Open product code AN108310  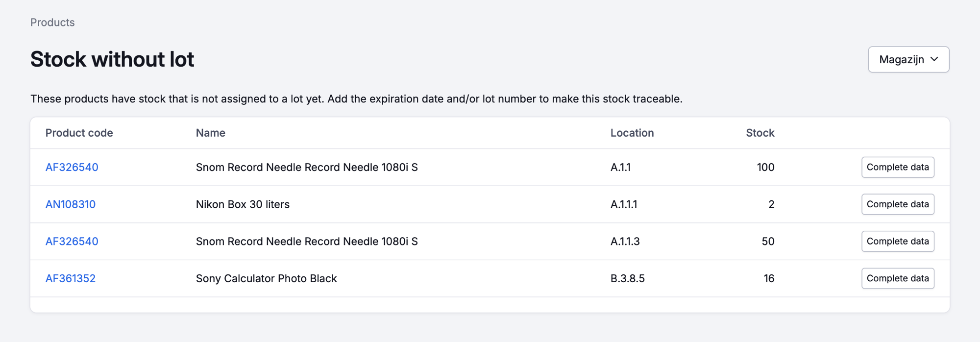(71, 204)
